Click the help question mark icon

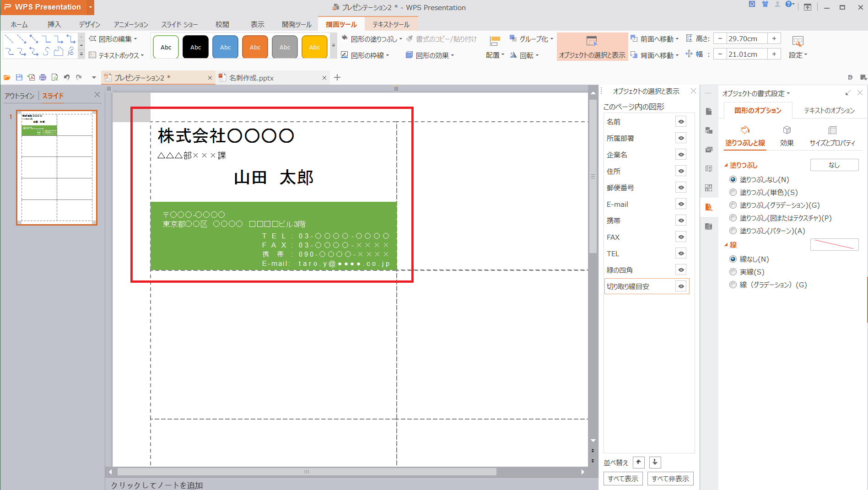(x=788, y=4)
